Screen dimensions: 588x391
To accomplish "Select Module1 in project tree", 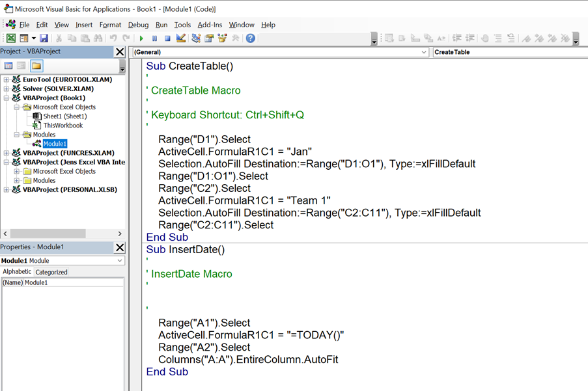I will (x=55, y=144).
